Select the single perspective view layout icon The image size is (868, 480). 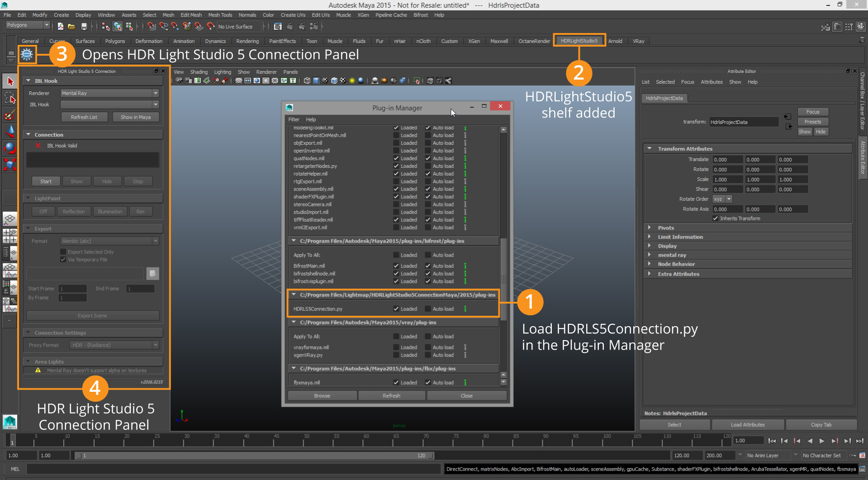10,219
